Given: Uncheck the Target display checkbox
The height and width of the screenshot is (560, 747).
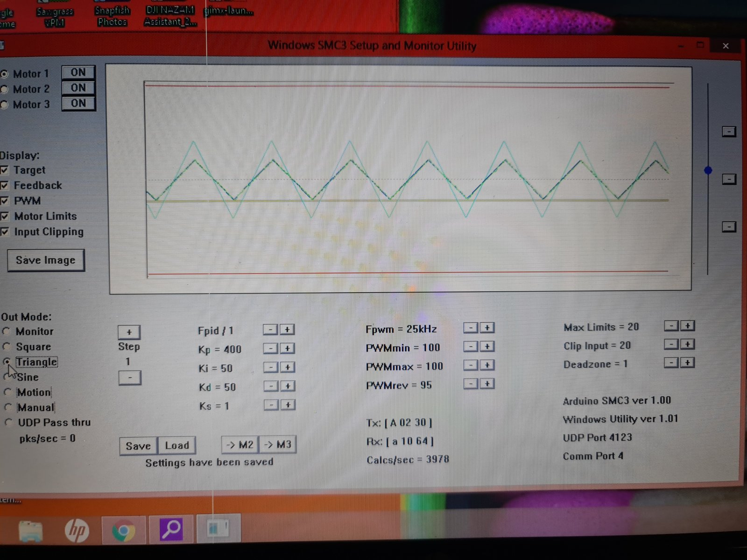Looking at the screenshot, I should 5,170.
